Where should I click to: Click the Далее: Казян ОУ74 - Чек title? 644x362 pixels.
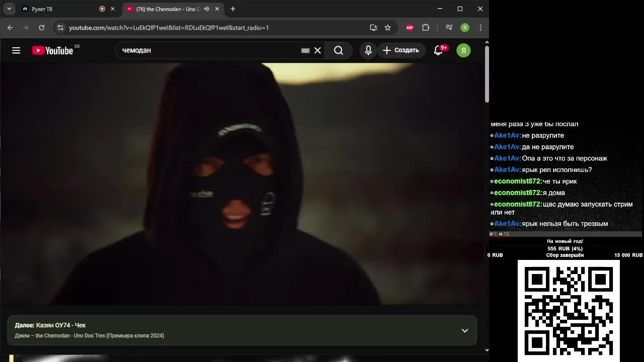[50, 325]
